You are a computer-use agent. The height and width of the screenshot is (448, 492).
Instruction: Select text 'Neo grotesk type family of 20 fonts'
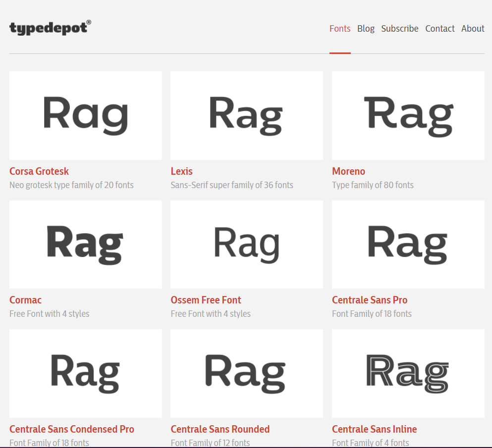click(71, 185)
